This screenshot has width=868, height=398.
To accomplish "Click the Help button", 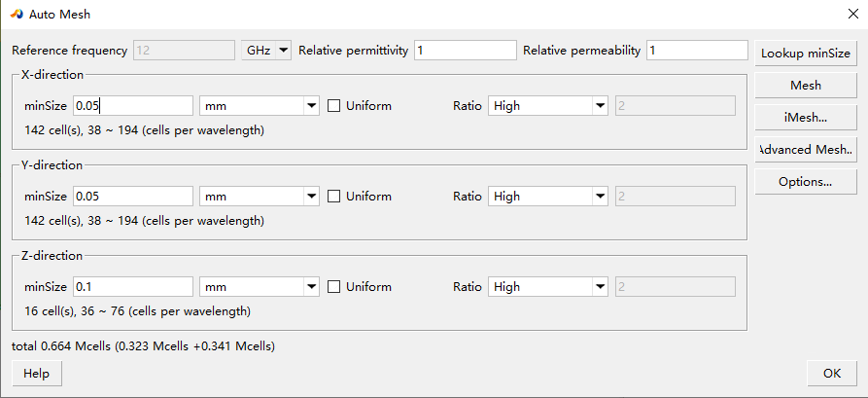I will (x=36, y=374).
